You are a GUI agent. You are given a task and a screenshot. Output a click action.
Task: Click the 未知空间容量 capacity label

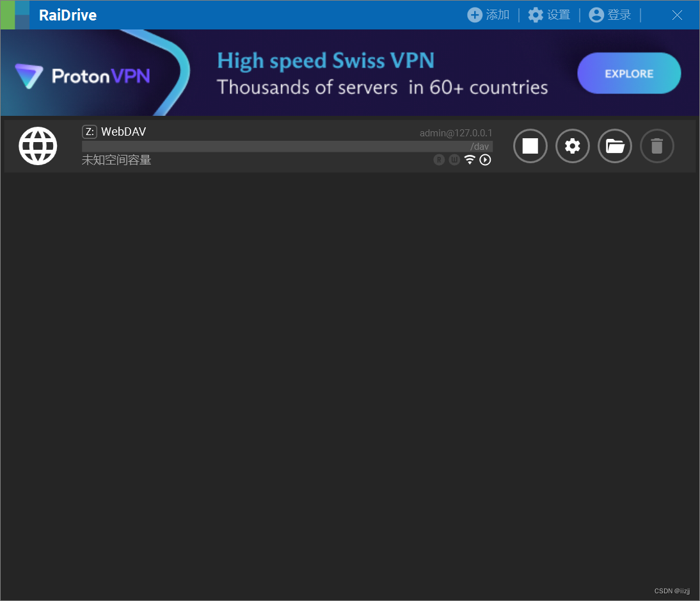pos(116,160)
